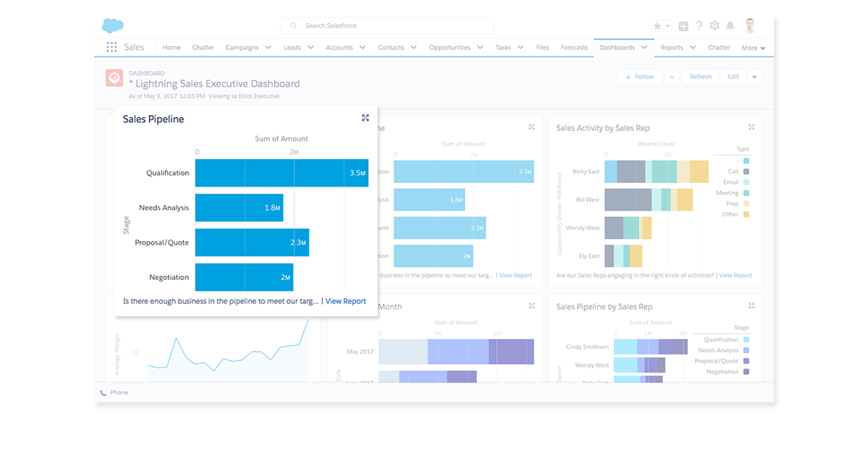This screenshot has height=463, width=868.
Task: Open the Global Actions plus icon
Action: pos(684,26)
